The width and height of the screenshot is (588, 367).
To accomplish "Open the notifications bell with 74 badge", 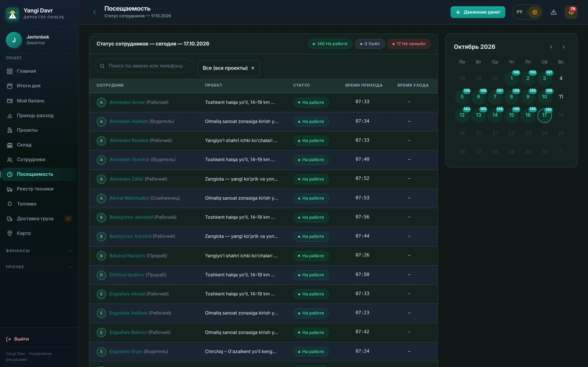I will tap(571, 12).
